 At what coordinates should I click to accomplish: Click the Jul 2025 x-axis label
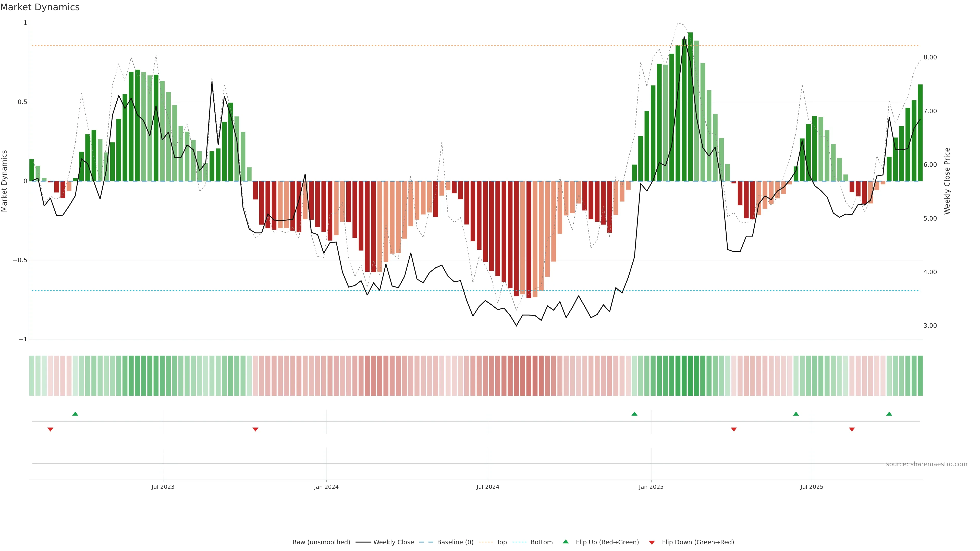point(812,487)
